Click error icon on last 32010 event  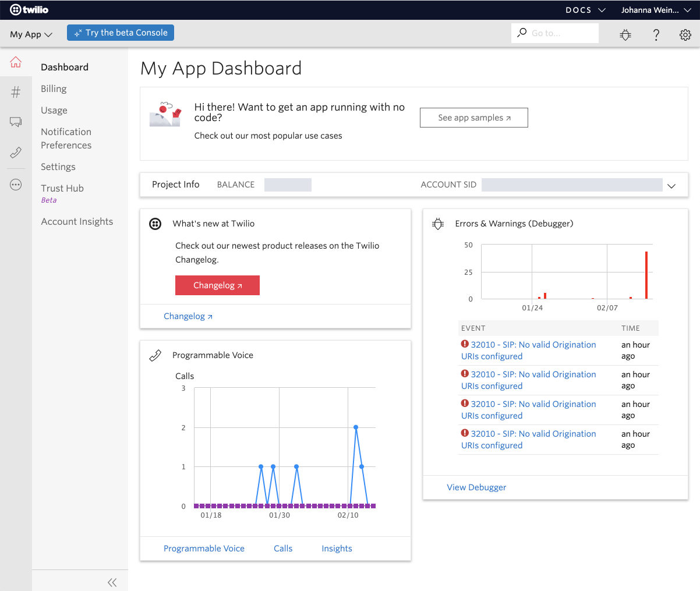click(465, 433)
